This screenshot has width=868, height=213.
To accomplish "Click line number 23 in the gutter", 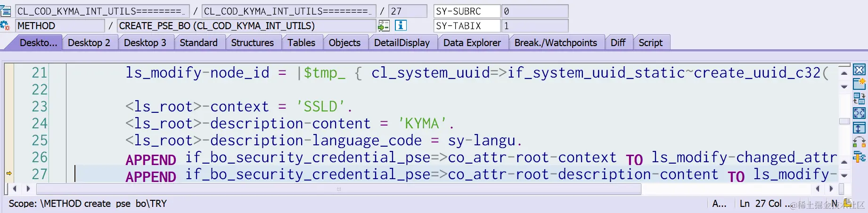I will [x=40, y=107].
